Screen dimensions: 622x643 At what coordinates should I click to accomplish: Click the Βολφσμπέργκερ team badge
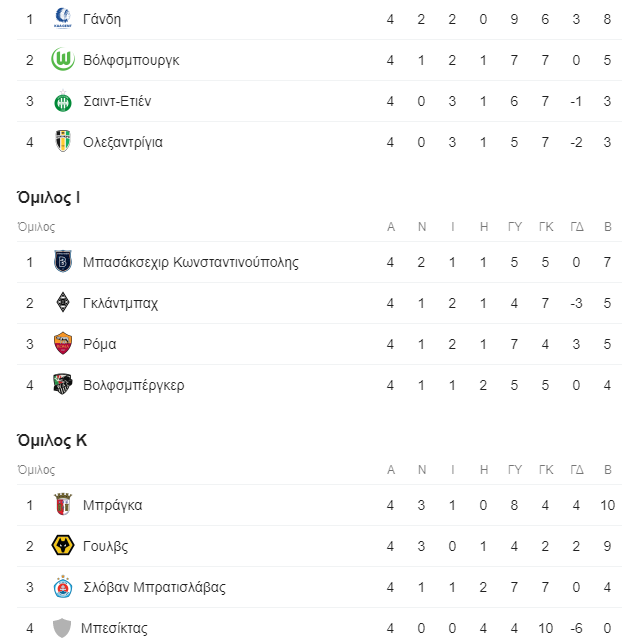[x=63, y=384]
